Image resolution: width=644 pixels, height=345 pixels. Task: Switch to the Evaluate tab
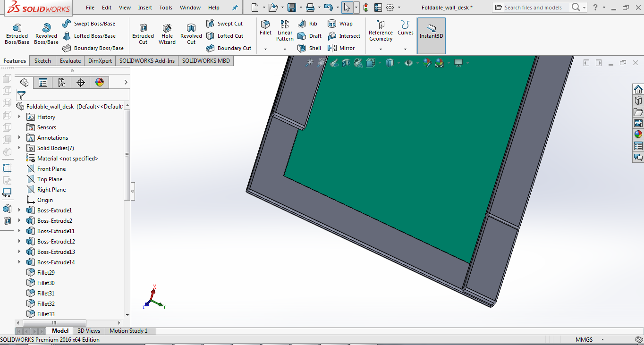pos(70,60)
